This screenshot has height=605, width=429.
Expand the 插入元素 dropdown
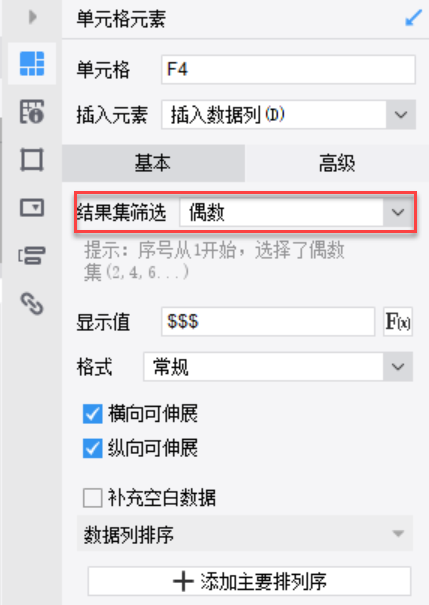tap(288, 115)
